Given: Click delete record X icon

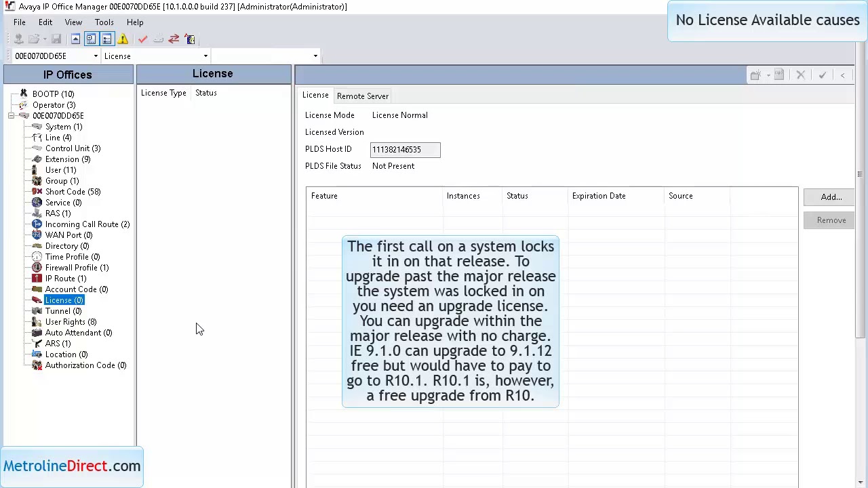Looking at the screenshot, I should 800,75.
